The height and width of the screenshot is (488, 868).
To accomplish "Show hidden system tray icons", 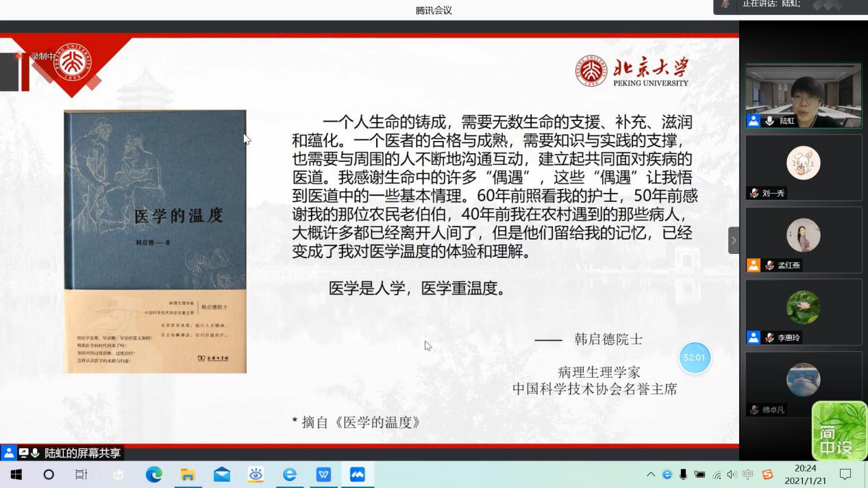I will 650,474.
